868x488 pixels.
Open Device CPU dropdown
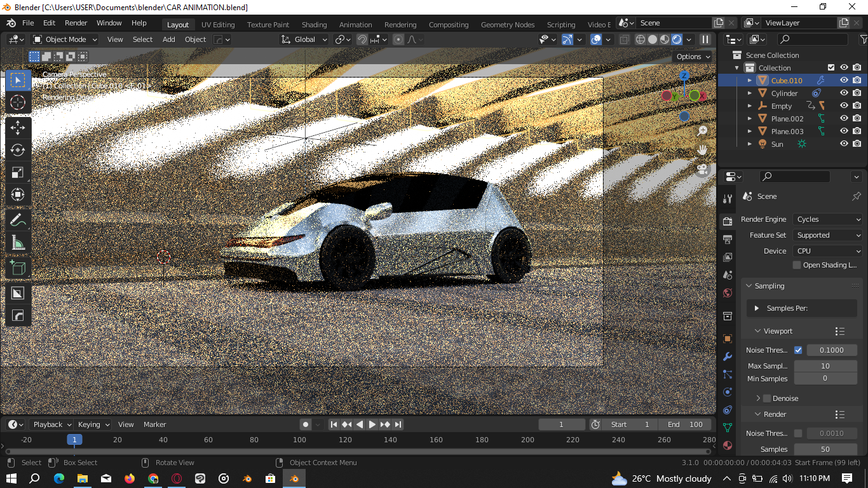[x=827, y=251]
